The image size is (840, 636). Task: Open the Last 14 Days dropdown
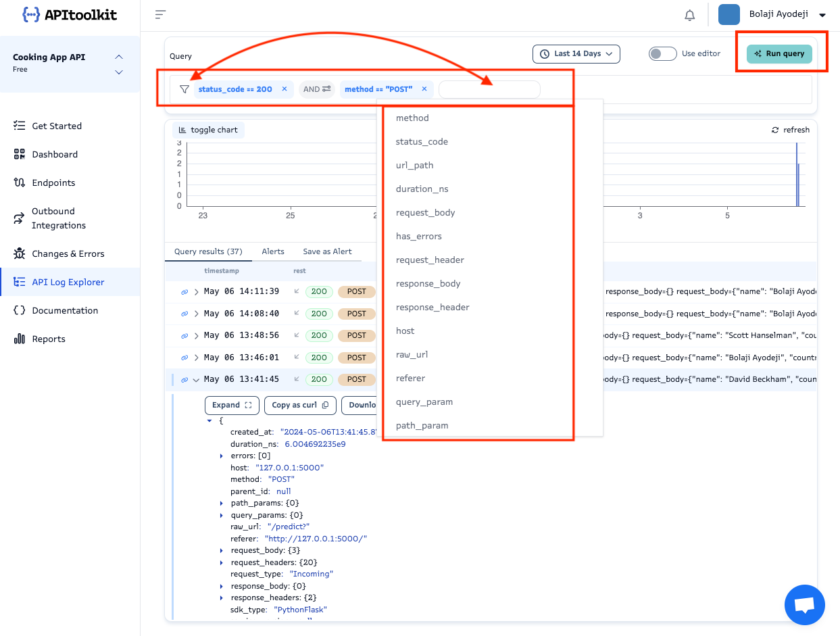click(x=576, y=53)
